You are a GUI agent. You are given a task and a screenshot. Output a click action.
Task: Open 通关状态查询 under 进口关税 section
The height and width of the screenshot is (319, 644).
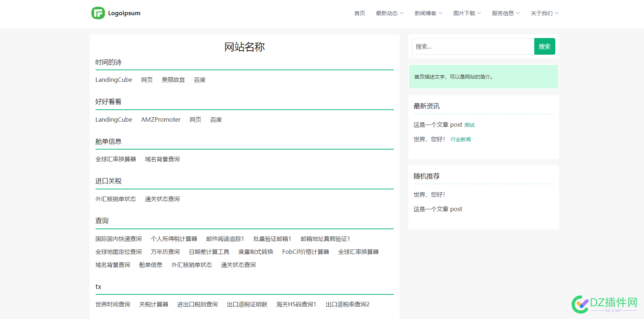[x=162, y=199]
